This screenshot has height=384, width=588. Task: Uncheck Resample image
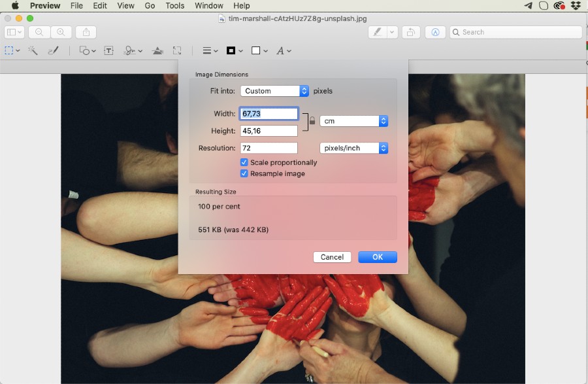[x=244, y=173]
